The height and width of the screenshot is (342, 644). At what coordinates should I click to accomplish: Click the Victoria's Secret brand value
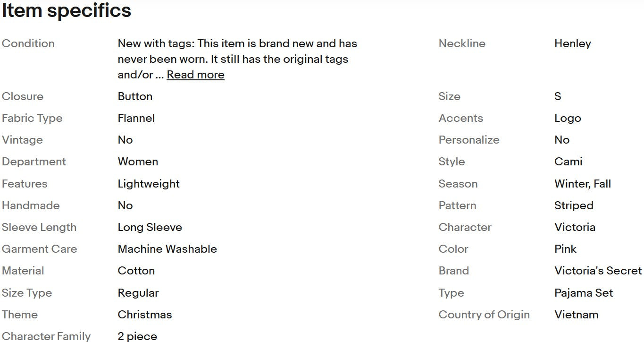pyautogui.click(x=598, y=271)
